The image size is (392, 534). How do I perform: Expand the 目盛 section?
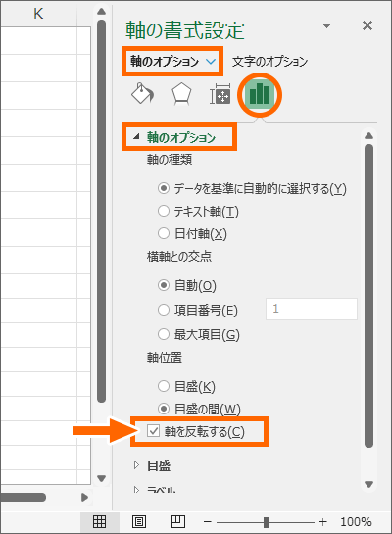coord(136,464)
